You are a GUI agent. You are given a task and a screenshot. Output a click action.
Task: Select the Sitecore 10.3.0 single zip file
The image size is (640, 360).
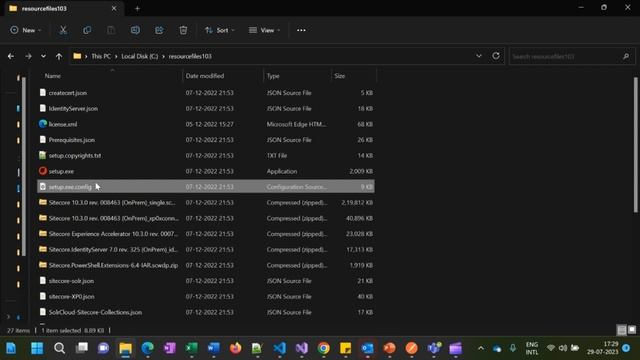click(x=206, y=202)
